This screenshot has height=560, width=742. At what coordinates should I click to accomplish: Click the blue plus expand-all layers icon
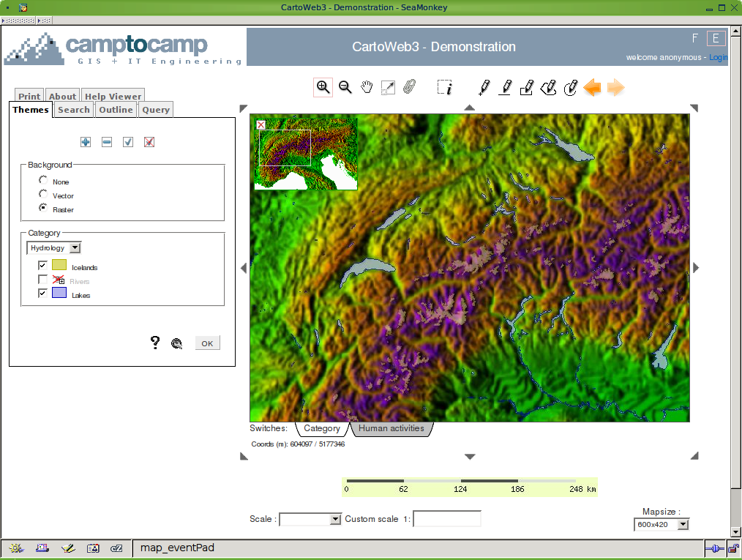86,142
